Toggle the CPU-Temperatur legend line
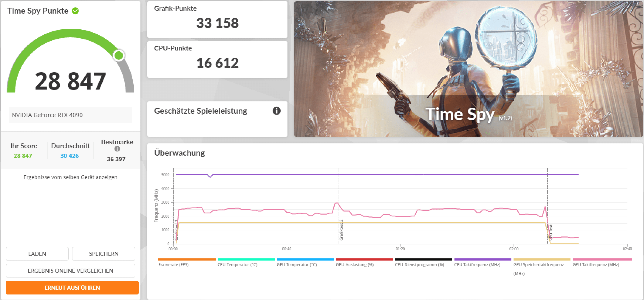Image resolution: width=644 pixels, height=300 pixels. pos(237,264)
